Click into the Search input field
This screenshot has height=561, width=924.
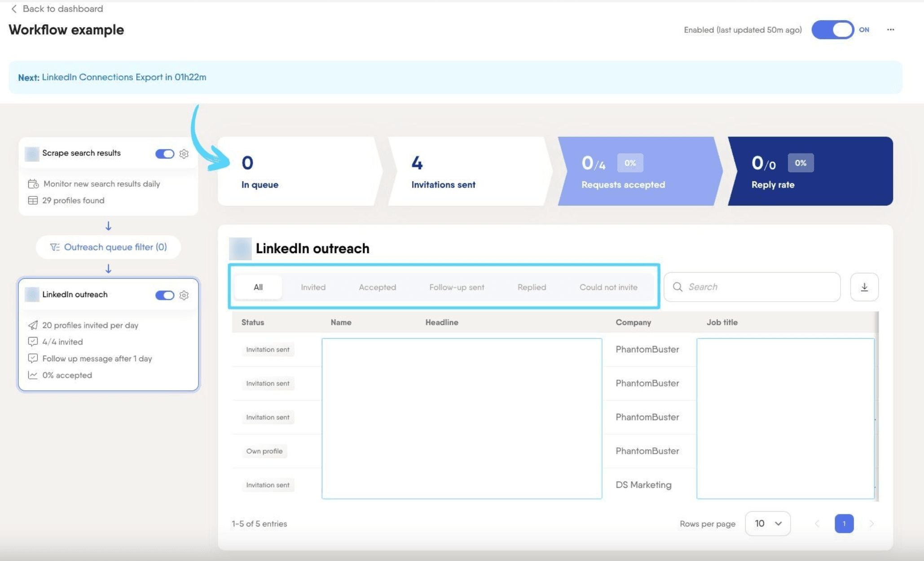click(x=752, y=287)
